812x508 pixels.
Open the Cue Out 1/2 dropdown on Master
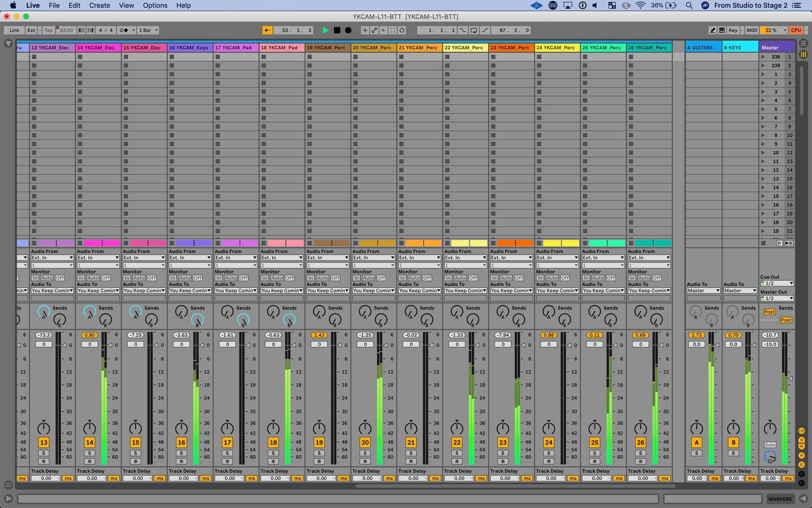pos(776,283)
